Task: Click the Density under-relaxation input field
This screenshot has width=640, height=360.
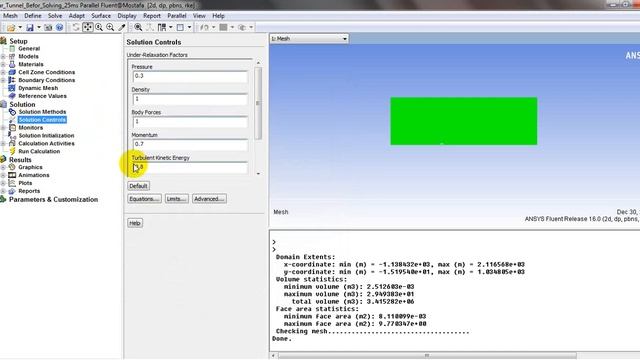Action: [x=190, y=99]
